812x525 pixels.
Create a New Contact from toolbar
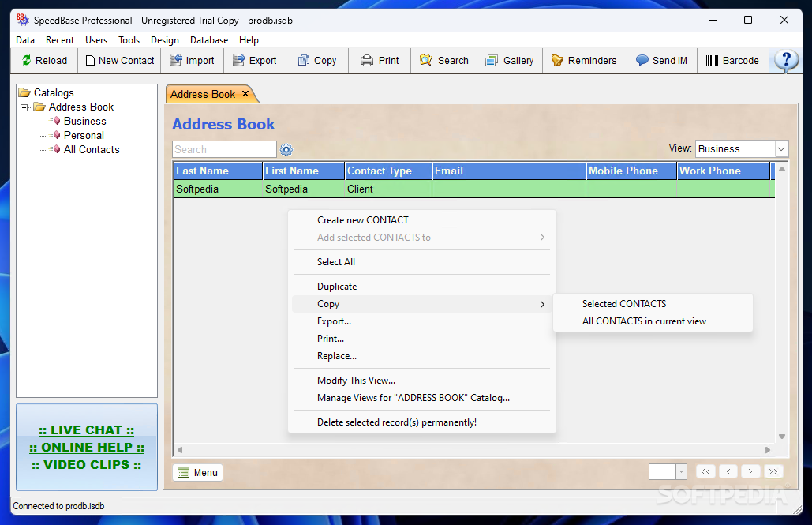(x=120, y=61)
